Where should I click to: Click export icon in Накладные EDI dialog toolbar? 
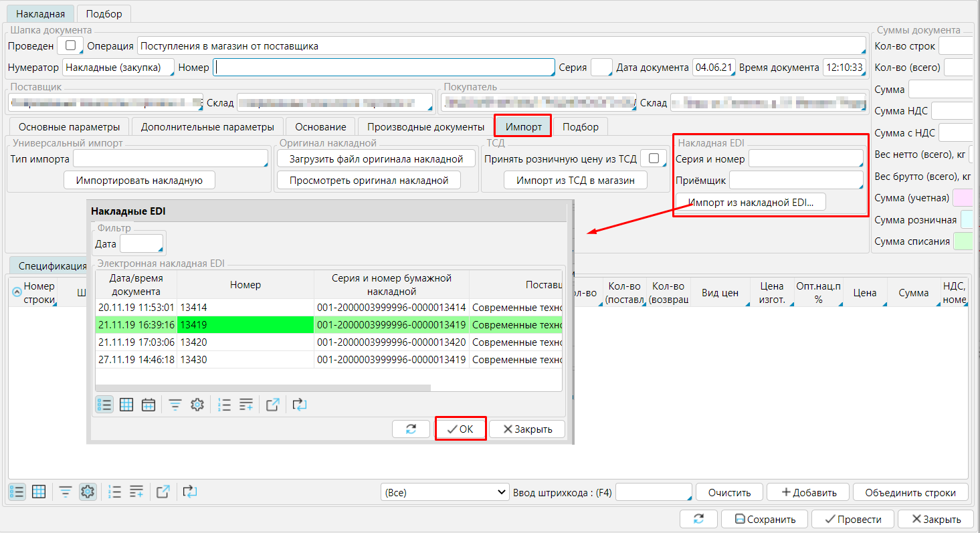tap(272, 405)
